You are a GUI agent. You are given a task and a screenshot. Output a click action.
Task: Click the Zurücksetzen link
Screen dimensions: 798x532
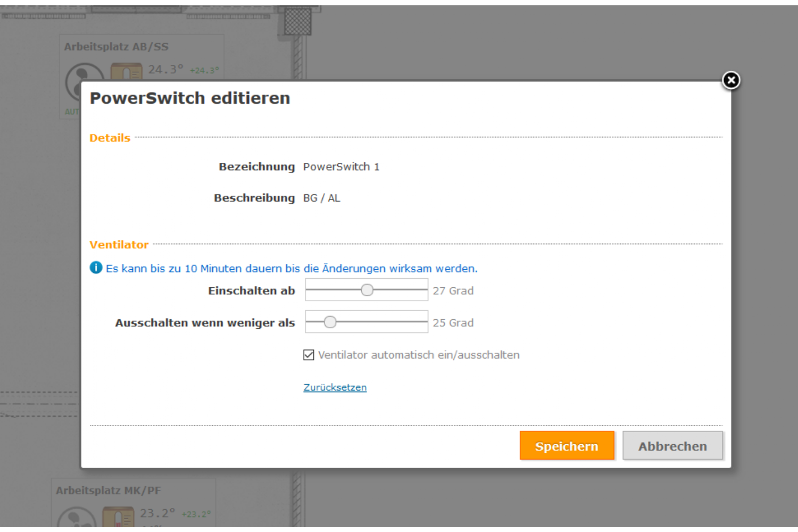coord(335,387)
